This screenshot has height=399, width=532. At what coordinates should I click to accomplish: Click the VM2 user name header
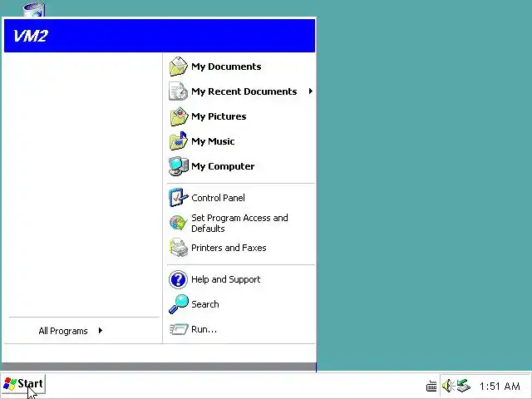31,36
